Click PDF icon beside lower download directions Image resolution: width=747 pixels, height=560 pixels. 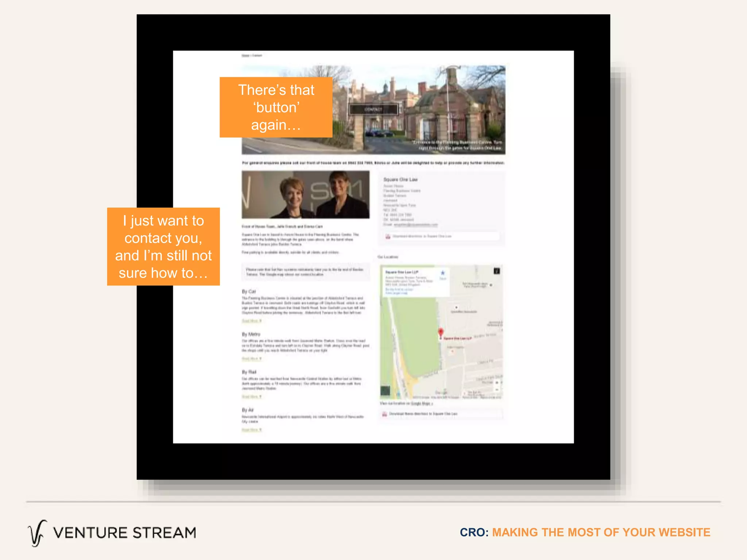384,414
